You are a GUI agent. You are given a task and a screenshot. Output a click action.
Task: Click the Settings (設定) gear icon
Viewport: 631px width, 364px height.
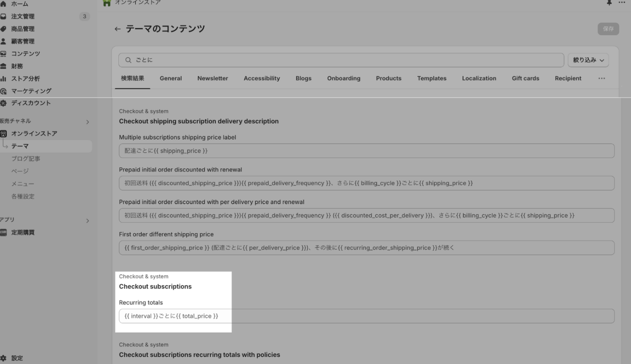pyautogui.click(x=3, y=358)
